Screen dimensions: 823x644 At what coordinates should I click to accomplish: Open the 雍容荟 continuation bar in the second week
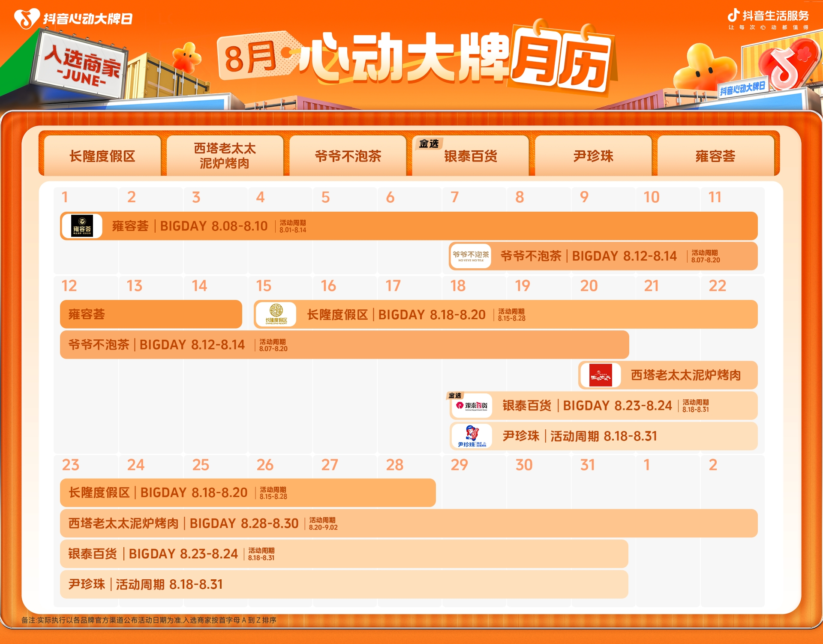coord(151,315)
